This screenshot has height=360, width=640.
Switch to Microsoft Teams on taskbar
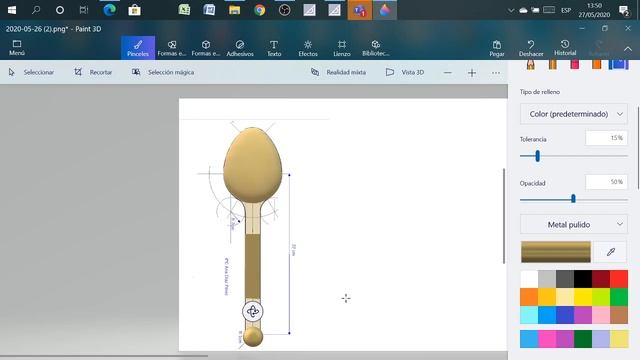tap(360, 10)
